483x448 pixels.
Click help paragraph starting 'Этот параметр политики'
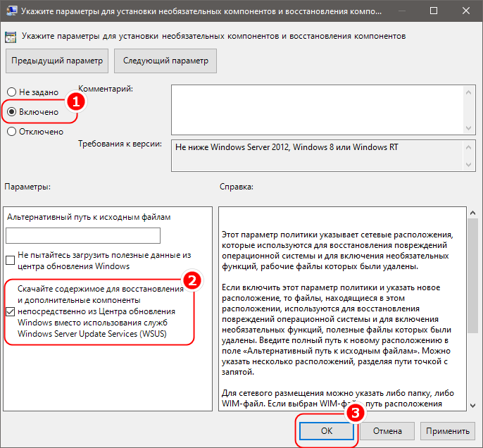pyautogui.click(x=337, y=251)
